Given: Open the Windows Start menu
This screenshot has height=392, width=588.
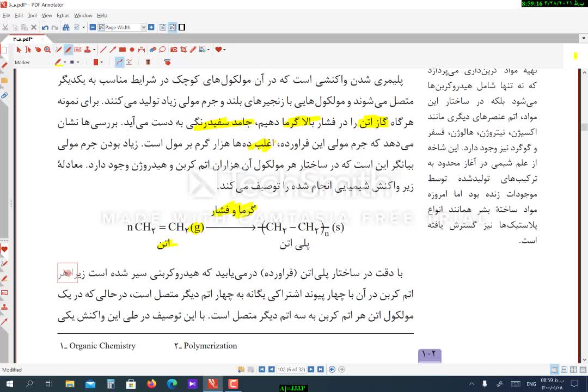Looking at the screenshot, I should tap(9, 384).
